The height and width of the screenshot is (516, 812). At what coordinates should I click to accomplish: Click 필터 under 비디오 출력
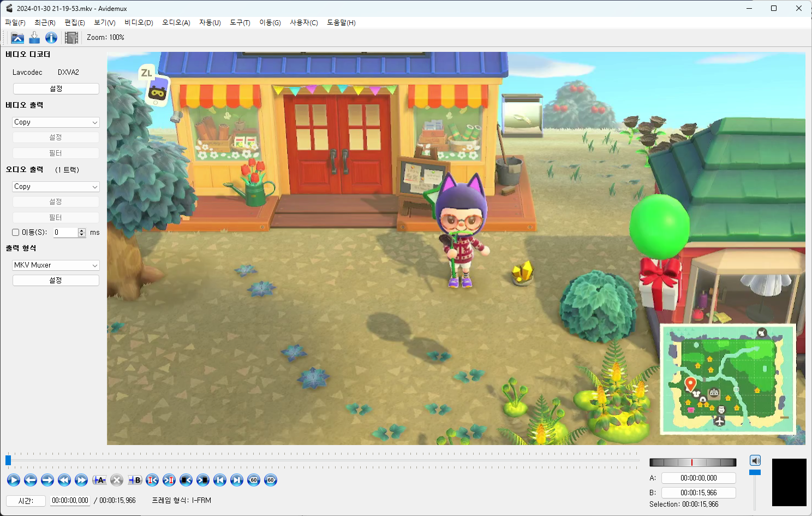click(x=56, y=153)
